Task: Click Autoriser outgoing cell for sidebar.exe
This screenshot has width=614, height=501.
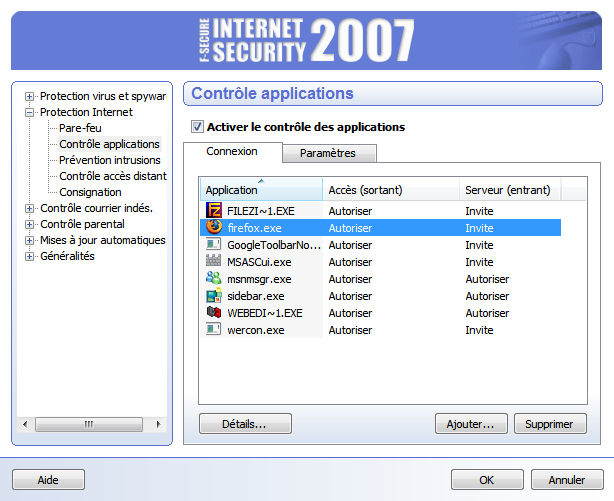Action: [x=350, y=296]
